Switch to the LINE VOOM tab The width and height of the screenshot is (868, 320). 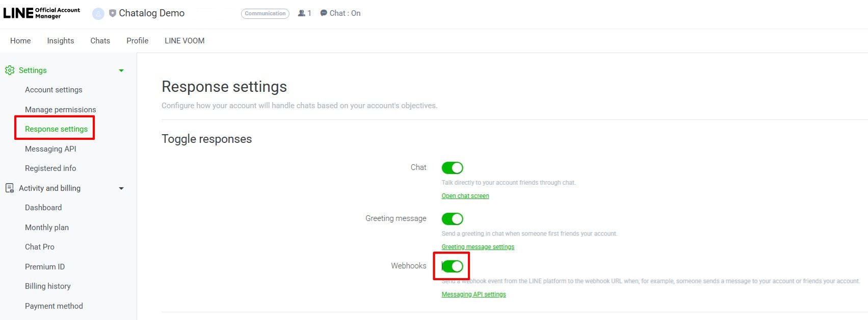(x=185, y=41)
